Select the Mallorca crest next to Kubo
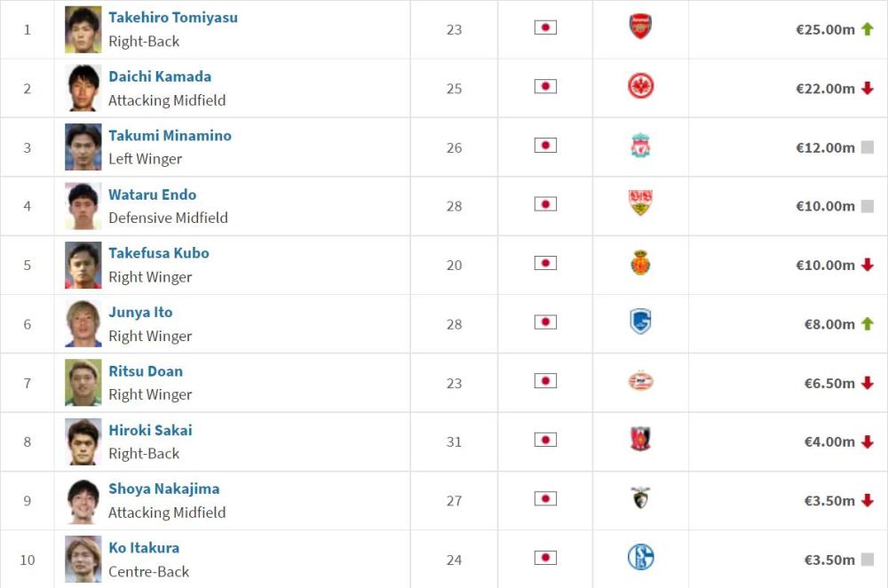 pos(640,263)
